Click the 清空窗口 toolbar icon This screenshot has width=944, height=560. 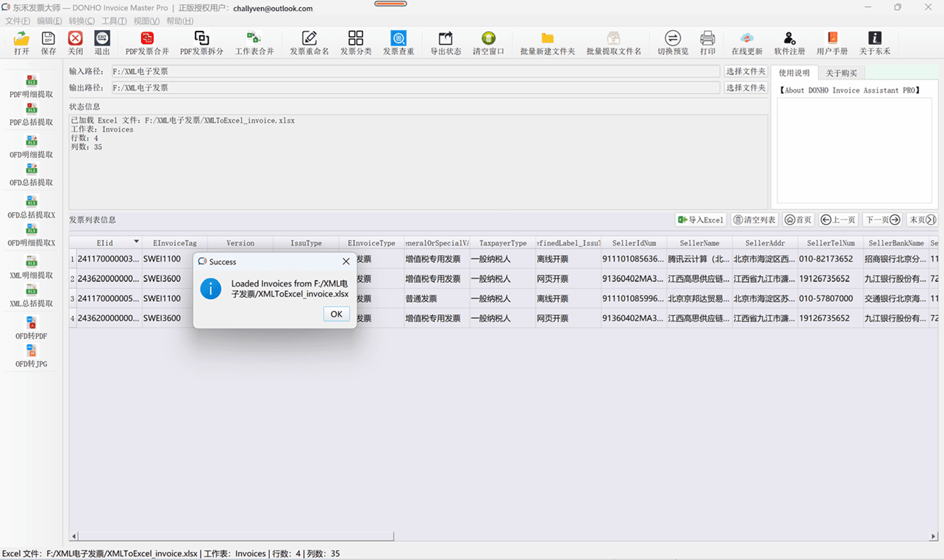click(488, 43)
